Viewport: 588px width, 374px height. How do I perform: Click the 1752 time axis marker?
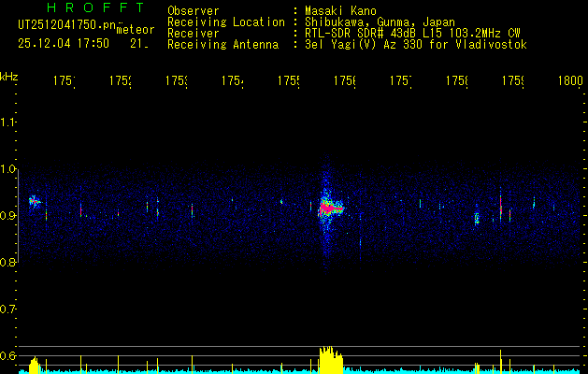120,80
